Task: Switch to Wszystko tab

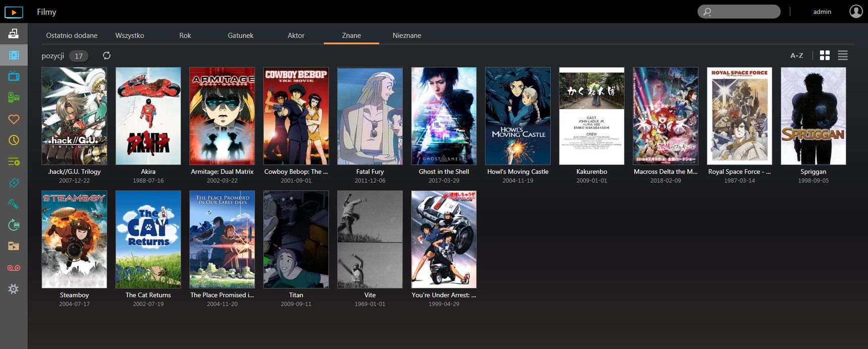Action: coord(130,35)
